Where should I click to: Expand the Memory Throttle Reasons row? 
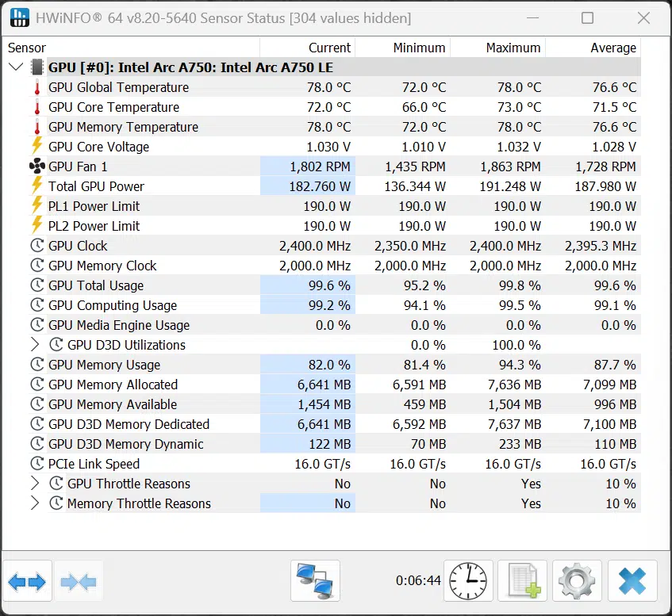(x=35, y=503)
